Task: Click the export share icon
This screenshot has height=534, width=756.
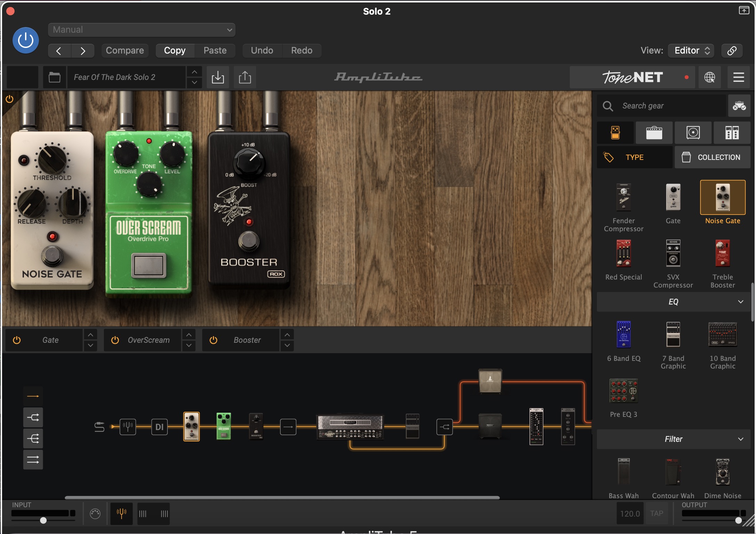Action: 245,77
